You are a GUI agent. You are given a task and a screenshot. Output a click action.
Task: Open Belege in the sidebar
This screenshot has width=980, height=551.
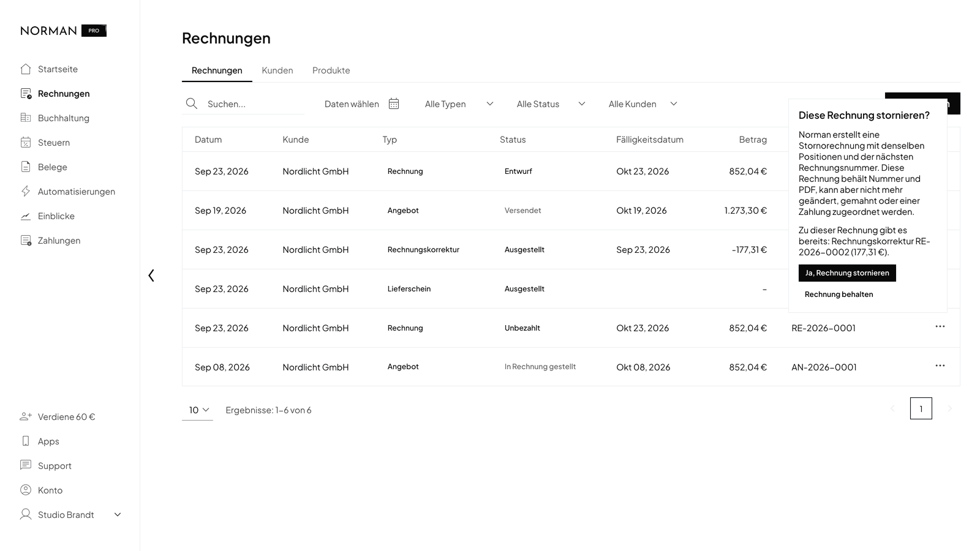43,167
